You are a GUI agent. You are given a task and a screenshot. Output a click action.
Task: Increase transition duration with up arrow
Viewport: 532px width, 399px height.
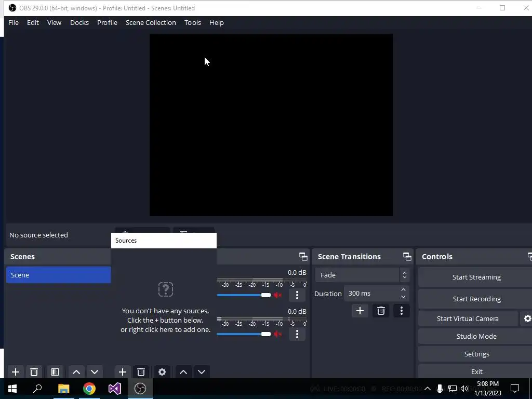(403, 290)
